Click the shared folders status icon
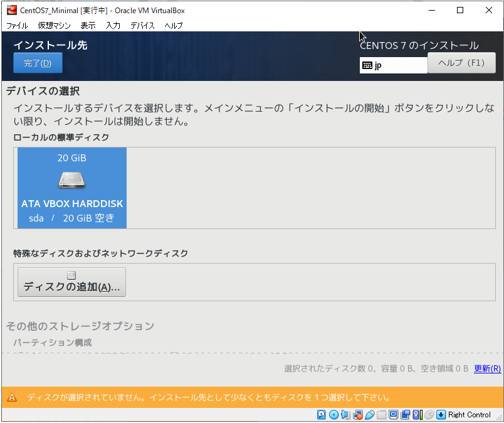The height and width of the screenshot is (423, 504). click(x=381, y=415)
